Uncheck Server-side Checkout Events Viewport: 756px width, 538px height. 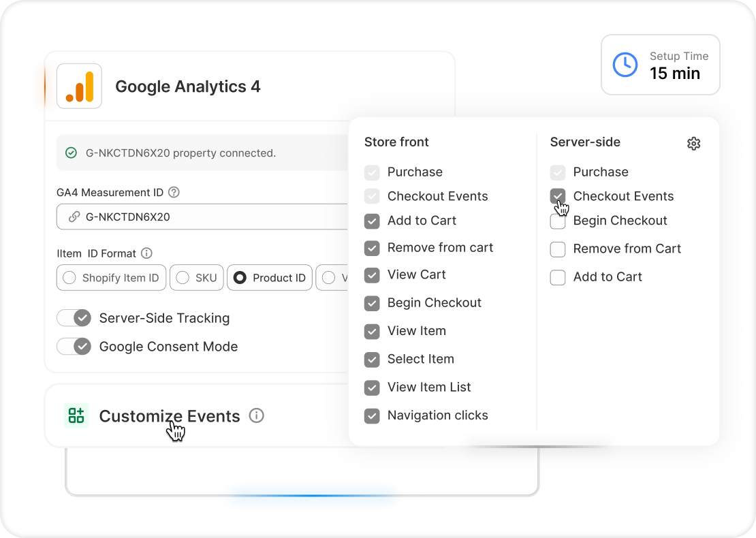click(x=557, y=196)
